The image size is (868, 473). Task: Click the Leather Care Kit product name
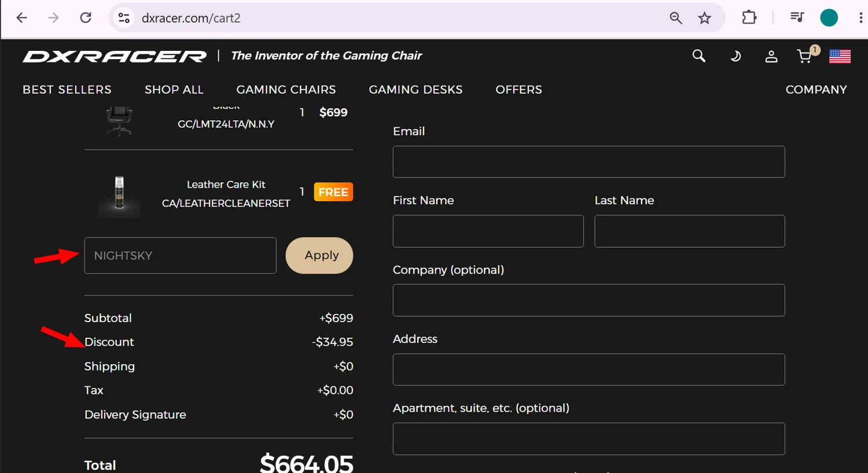(226, 184)
